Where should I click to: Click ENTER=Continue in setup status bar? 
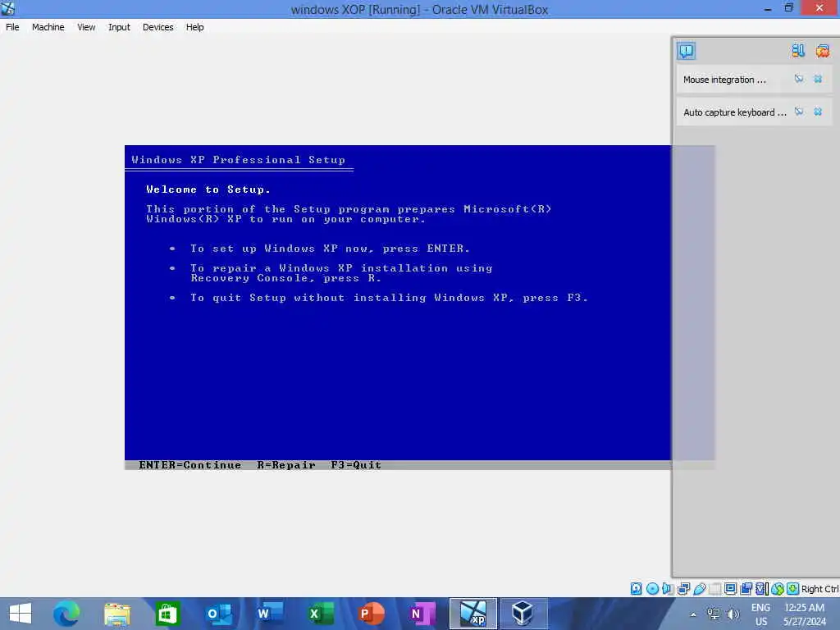[x=189, y=465]
